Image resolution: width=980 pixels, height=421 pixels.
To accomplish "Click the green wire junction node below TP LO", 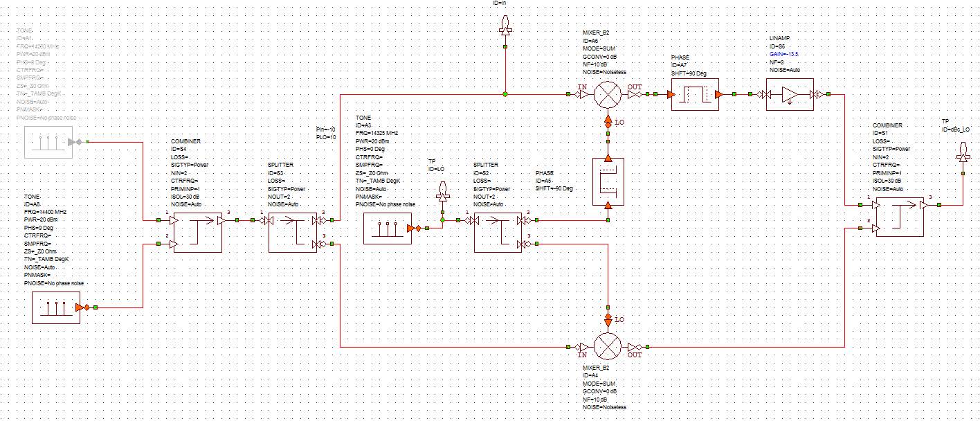I will (442, 220).
